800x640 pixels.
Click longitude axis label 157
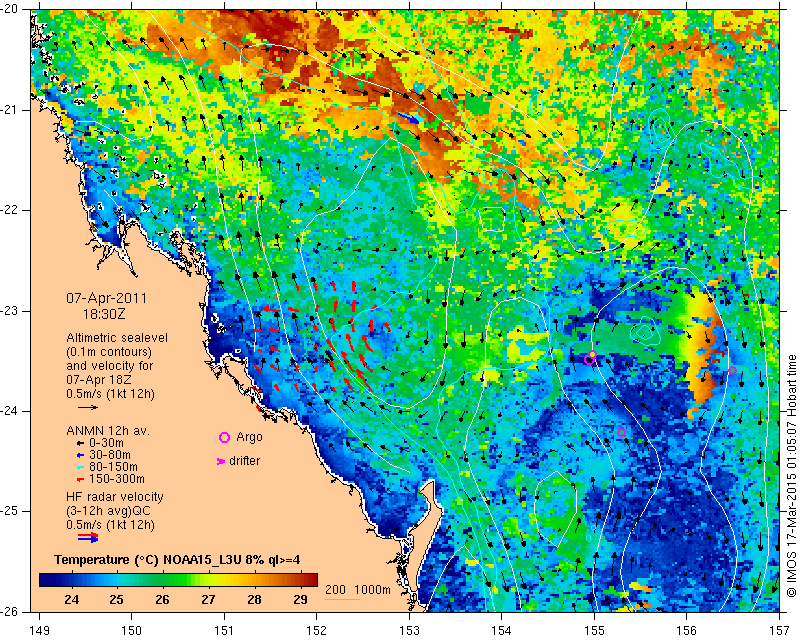(780, 630)
